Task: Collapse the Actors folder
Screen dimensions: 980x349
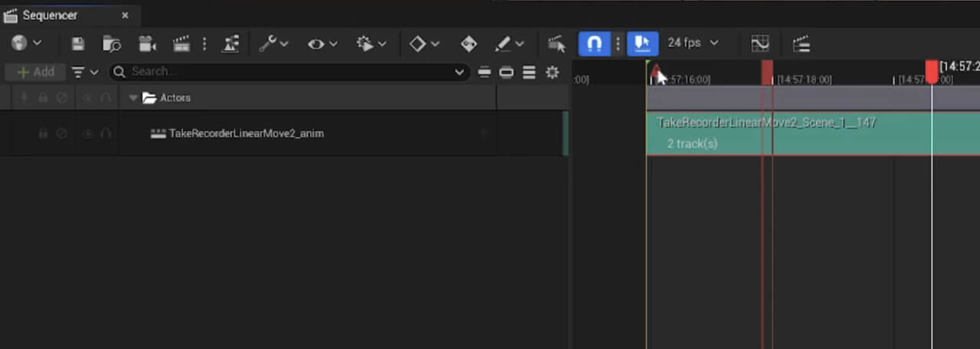Action: tap(133, 98)
